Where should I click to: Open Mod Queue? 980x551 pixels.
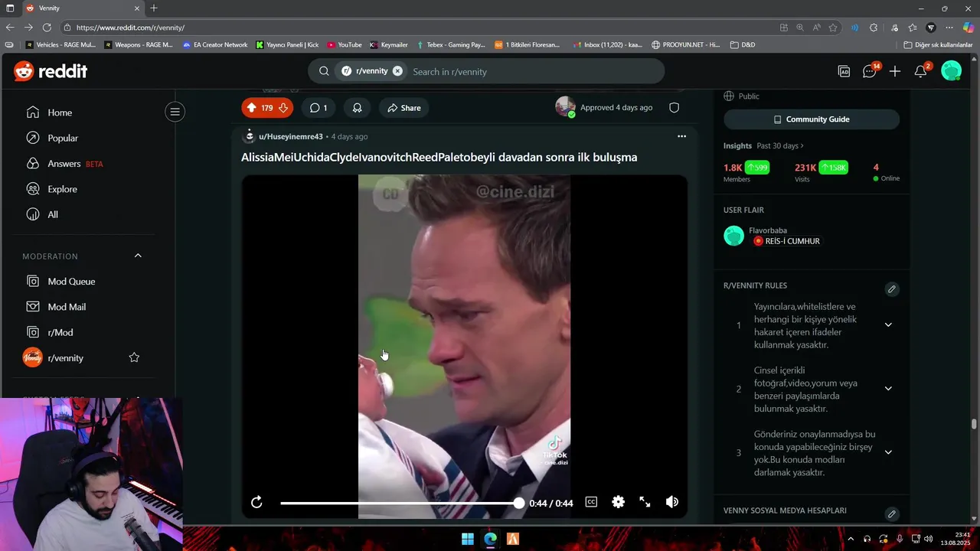71,281
